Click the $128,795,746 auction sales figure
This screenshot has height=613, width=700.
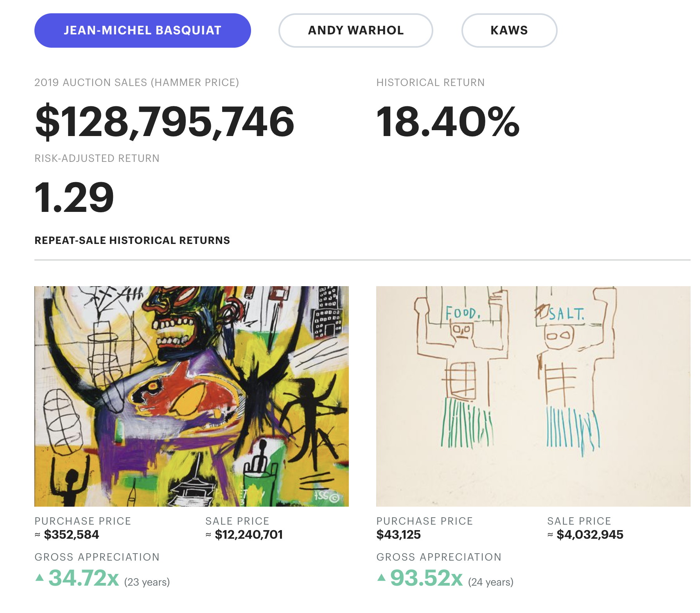pyautogui.click(x=164, y=122)
